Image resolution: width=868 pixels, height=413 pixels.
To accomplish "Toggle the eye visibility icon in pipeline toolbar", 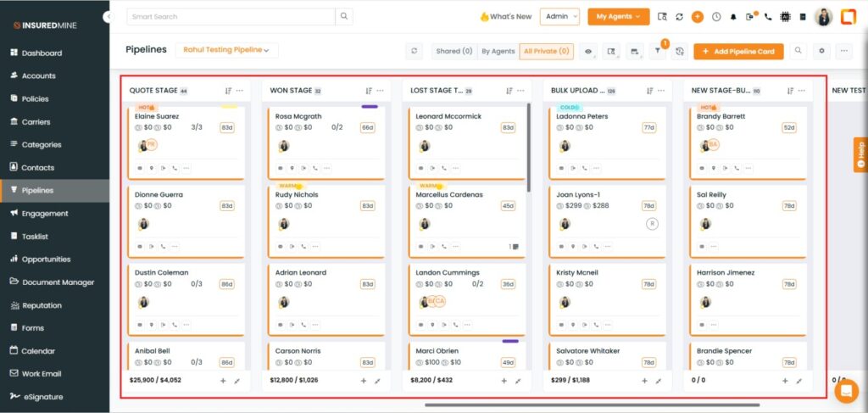I will pos(588,52).
